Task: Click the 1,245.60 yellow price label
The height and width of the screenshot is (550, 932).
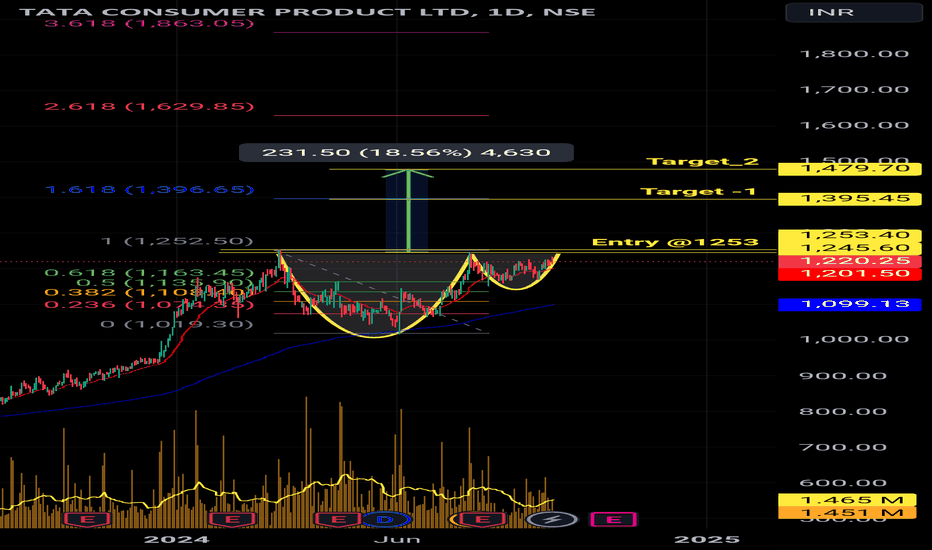Action: tap(850, 248)
